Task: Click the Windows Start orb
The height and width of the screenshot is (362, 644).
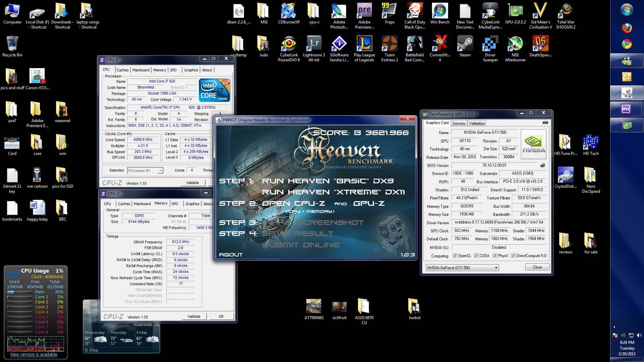Action: pos(627,10)
